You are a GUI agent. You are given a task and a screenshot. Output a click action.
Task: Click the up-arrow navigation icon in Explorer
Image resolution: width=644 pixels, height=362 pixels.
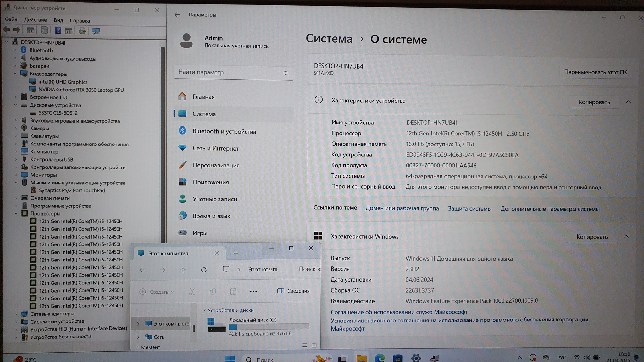[x=183, y=270]
